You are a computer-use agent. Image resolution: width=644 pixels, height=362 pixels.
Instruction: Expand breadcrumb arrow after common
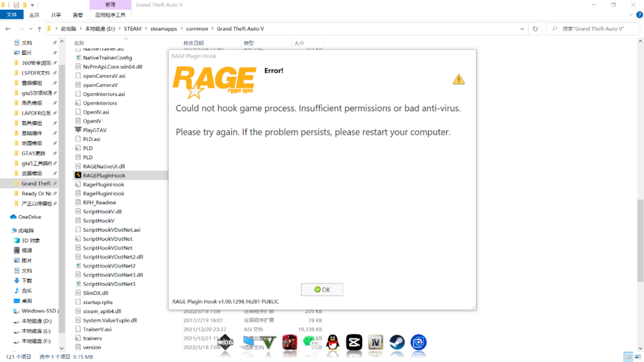(x=213, y=29)
